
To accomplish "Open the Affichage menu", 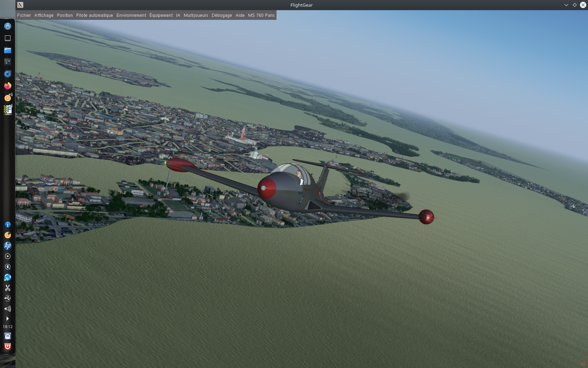I will tap(44, 15).
